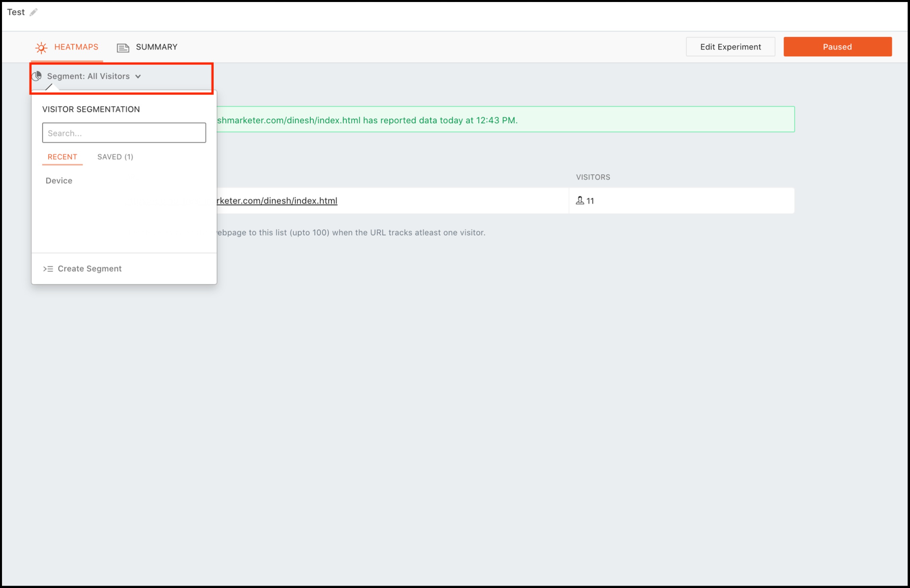Click the Heatmaps sun icon
Image resolution: width=910 pixels, height=588 pixels.
point(41,47)
